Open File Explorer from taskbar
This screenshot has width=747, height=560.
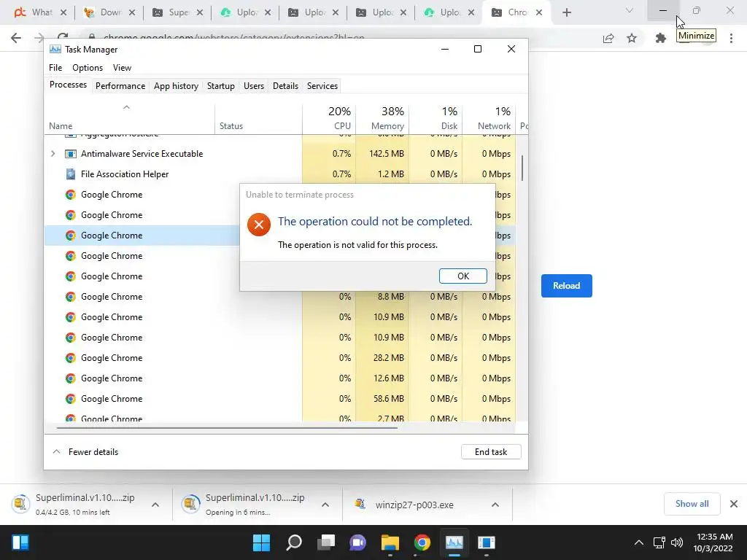click(390, 542)
